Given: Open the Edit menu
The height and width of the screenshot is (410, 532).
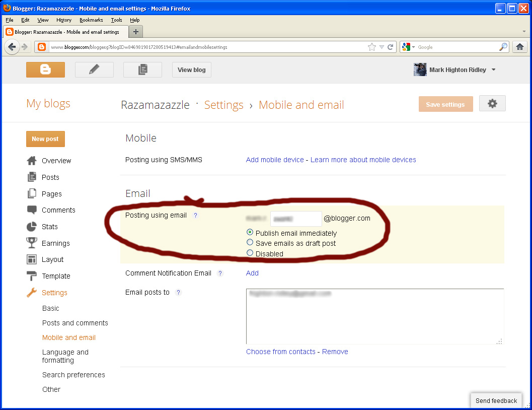Looking at the screenshot, I should coord(25,20).
